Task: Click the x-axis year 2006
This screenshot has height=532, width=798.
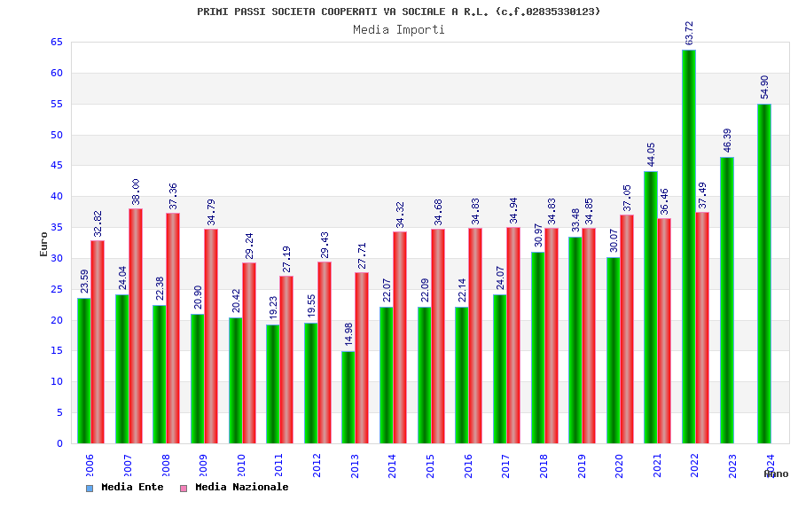Action: [x=90, y=465]
